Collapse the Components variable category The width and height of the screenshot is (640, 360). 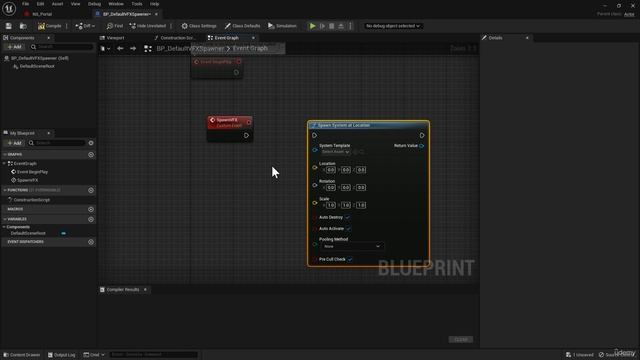[x=4, y=227]
